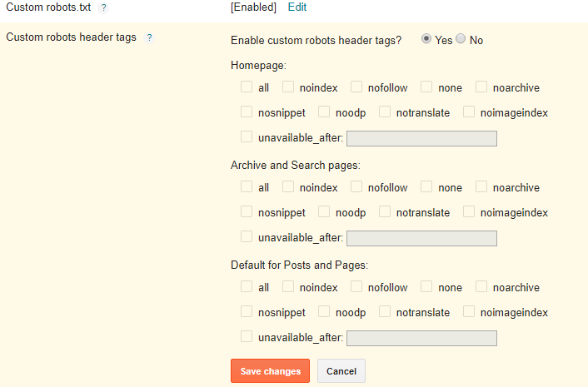Check 'none' under Default for Posts and Pages
588x387 pixels.
tap(426, 286)
